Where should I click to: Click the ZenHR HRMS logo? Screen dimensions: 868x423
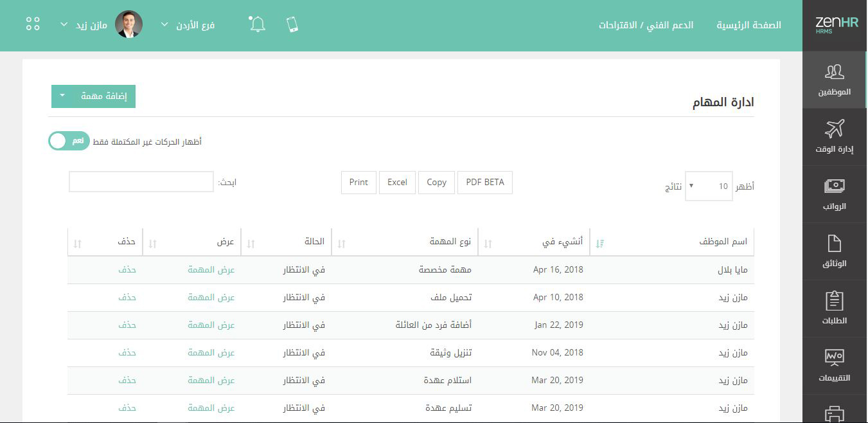[x=836, y=25]
